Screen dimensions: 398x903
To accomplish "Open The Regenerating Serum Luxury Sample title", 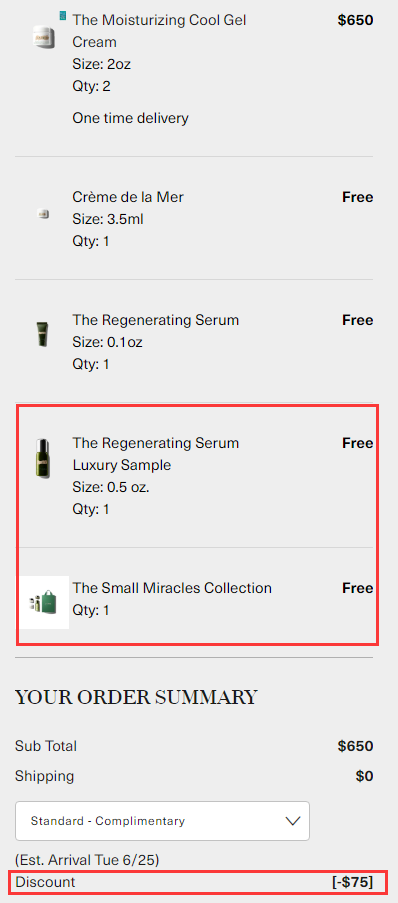I will [x=156, y=454].
